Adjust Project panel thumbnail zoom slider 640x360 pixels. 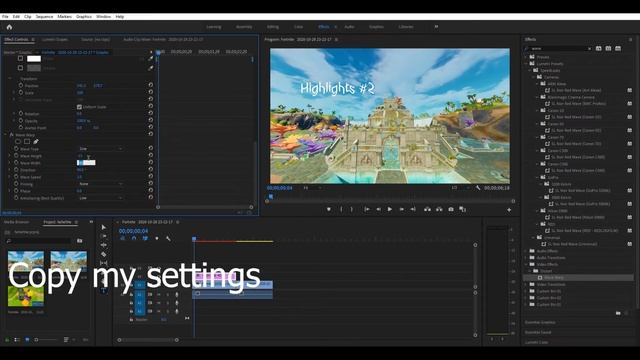coord(46,339)
